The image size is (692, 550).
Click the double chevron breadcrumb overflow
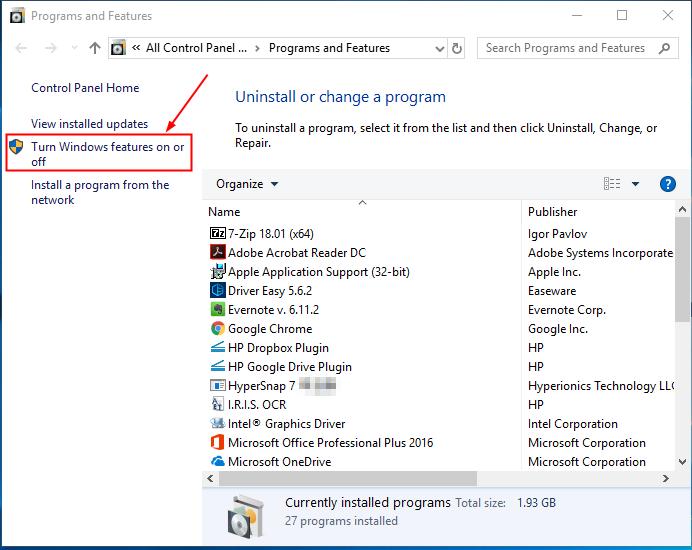136,48
